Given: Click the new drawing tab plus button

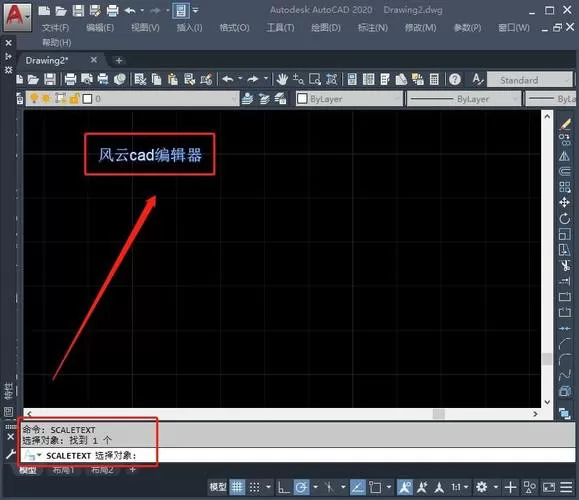Looking at the screenshot, I should tap(119, 61).
